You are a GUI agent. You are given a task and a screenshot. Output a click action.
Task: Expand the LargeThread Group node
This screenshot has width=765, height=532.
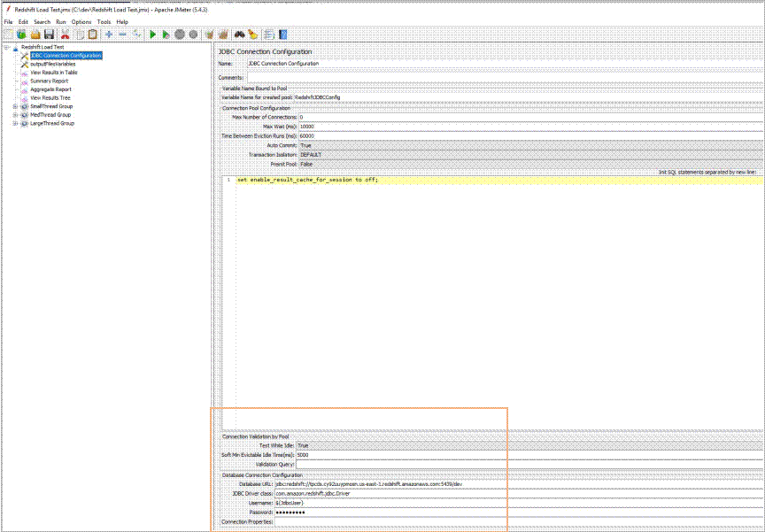click(x=15, y=123)
